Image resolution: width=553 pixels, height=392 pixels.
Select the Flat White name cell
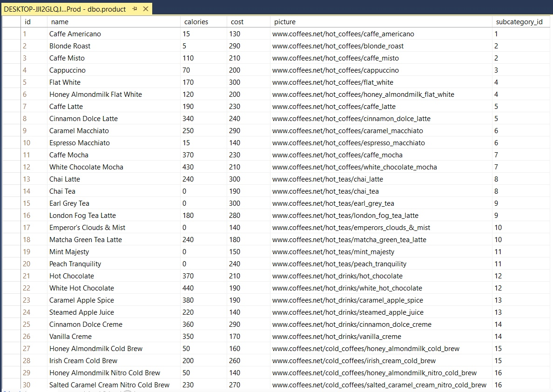point(114,82)
